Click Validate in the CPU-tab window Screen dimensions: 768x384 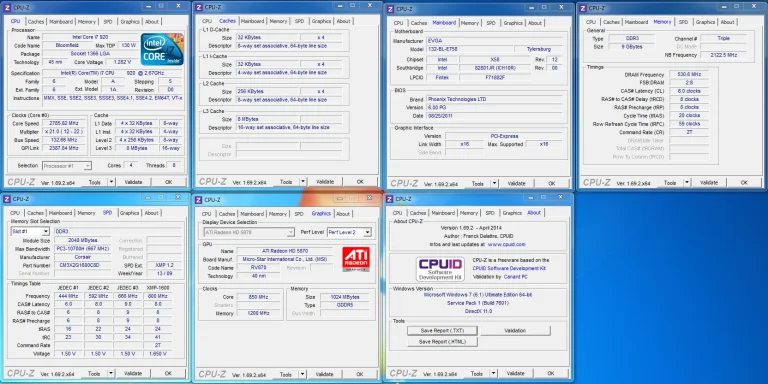(134, 182)
